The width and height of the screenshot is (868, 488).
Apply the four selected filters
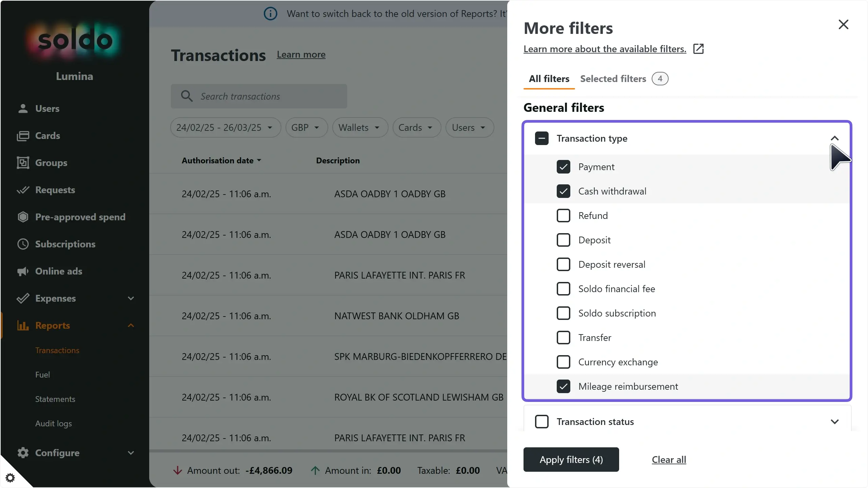coord(571,459)
